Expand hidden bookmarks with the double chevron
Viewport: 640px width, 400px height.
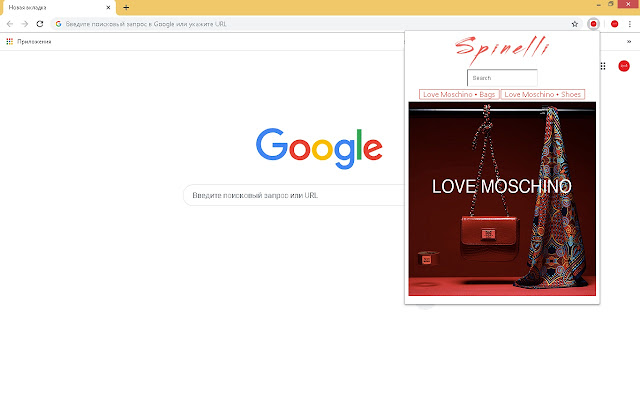[629, 42]
